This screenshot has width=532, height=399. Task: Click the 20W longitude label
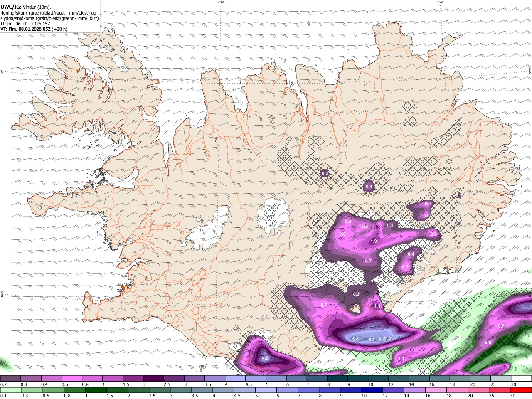coord(221,2)
